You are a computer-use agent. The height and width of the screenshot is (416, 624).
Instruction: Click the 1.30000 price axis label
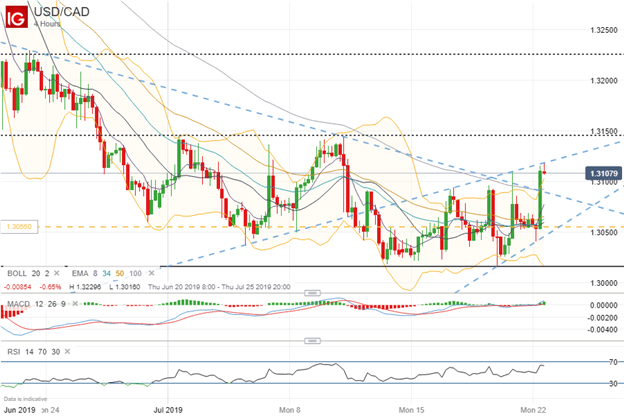(604, 283)
